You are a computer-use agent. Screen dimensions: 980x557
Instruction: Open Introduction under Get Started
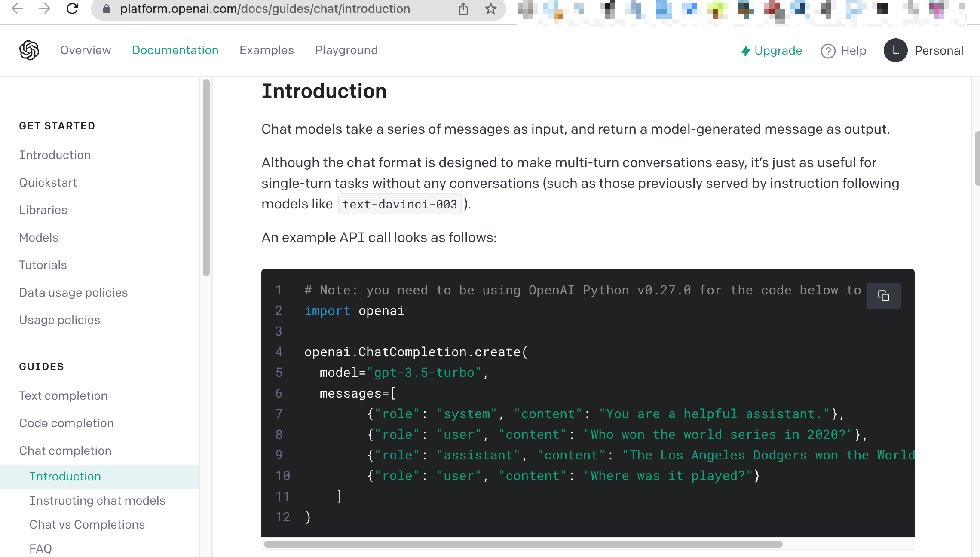coord(55,155)
